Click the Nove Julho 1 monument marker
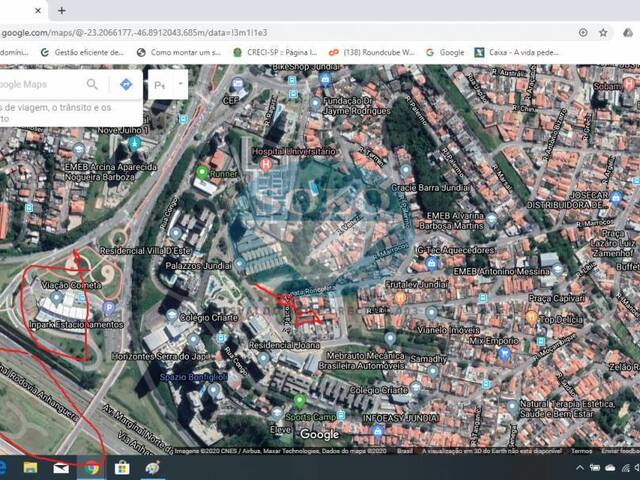This screenshot has width=640, height=480. click(134, 143)
